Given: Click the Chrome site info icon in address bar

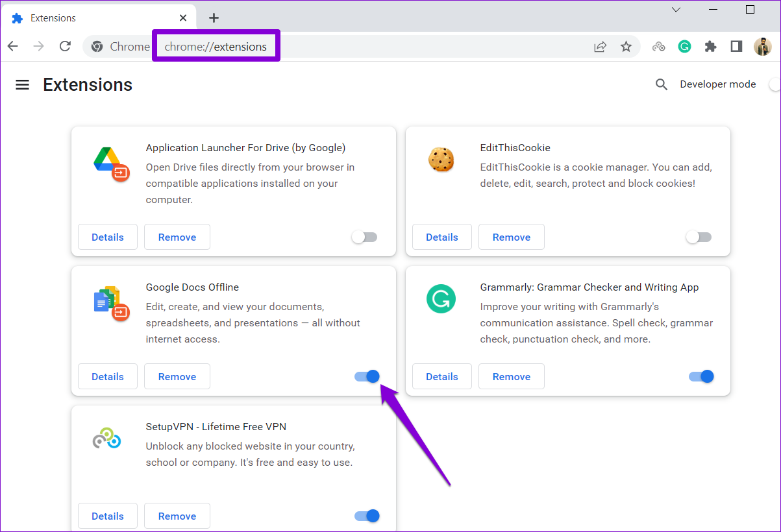Looking at the screenshot, I should point(97,47).
